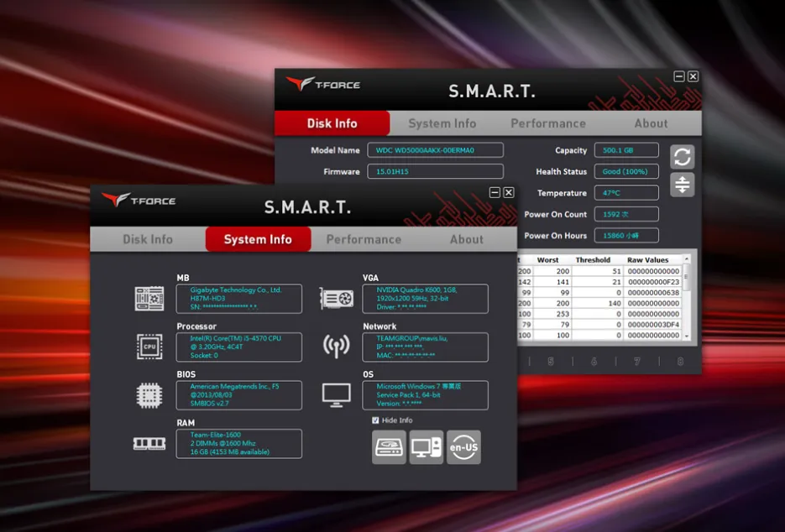
Task: Click the Model Name text field
Action: [x=435, y=150]
